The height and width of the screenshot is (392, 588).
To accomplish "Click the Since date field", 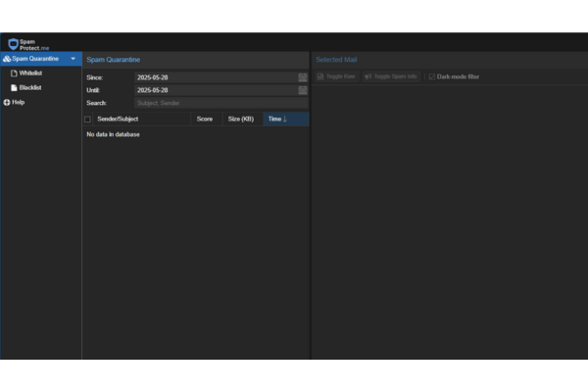I will (215, 77).
